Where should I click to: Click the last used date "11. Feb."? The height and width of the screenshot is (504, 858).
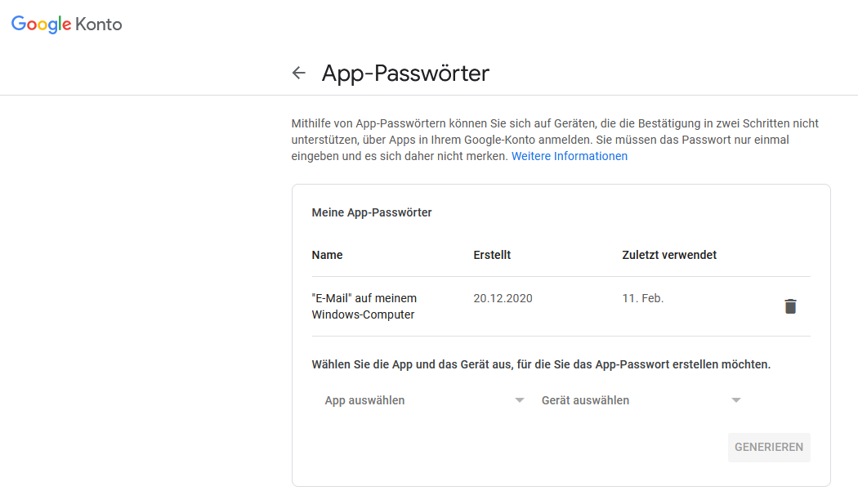pos(643,298)
